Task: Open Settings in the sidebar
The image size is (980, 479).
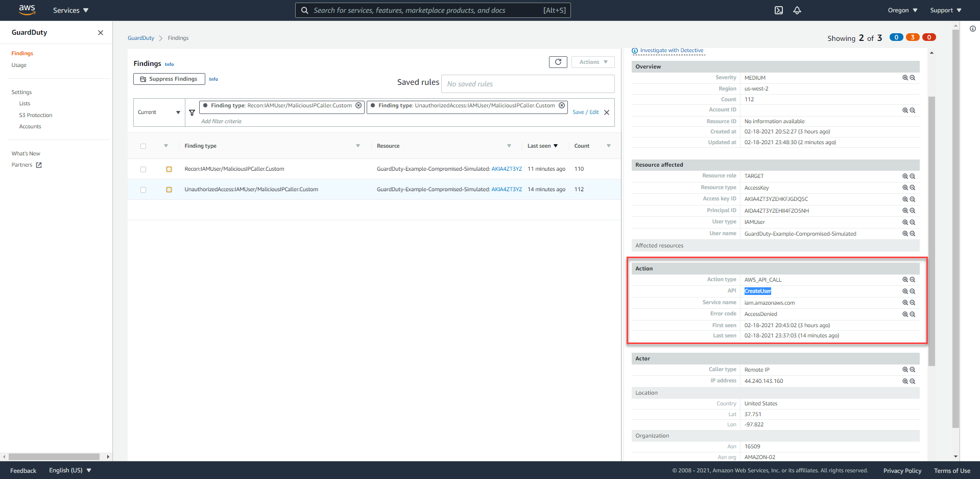Action: [x=21, y=93]
